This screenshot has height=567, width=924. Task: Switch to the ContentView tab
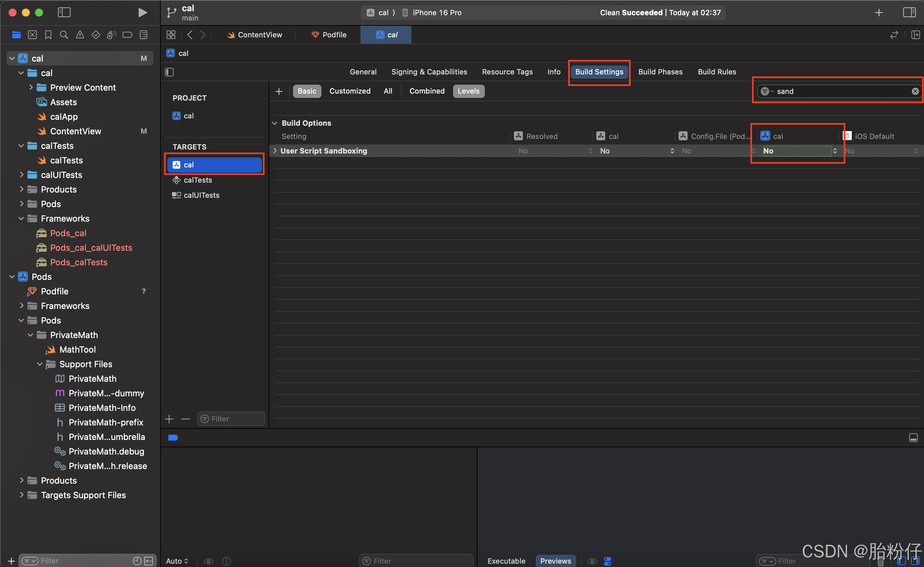coord(255,35)
